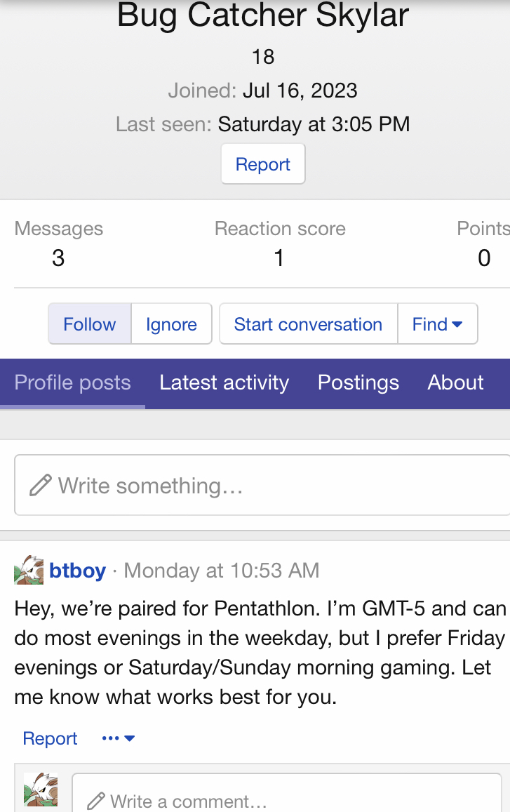Open the btboy username link

pyautogui.click(x=77, y=571)
